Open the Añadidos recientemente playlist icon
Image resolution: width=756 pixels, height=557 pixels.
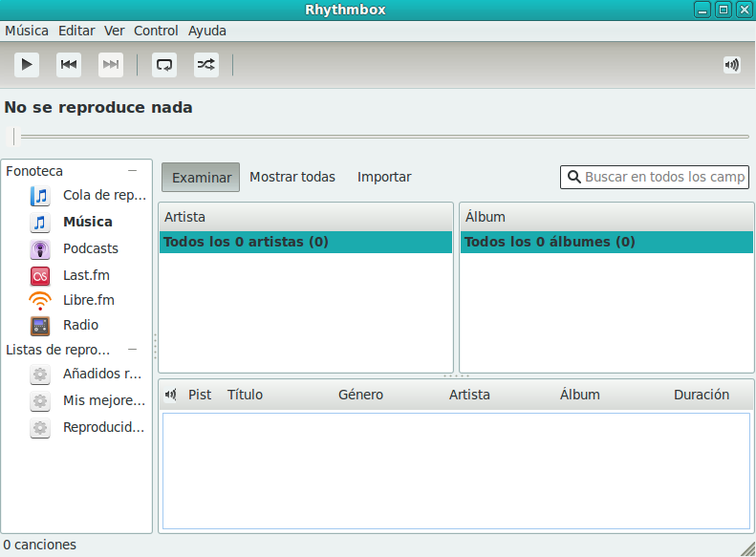[40, 375]
